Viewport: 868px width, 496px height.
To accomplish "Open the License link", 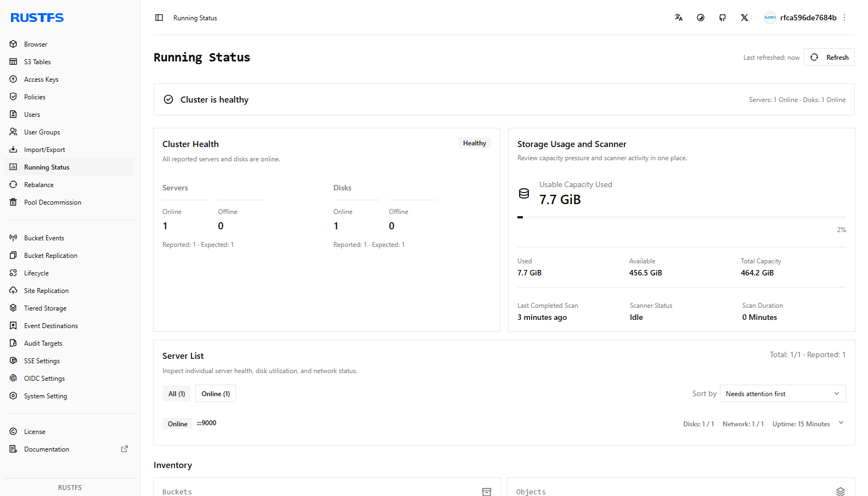I will click(x=69, y=431).
